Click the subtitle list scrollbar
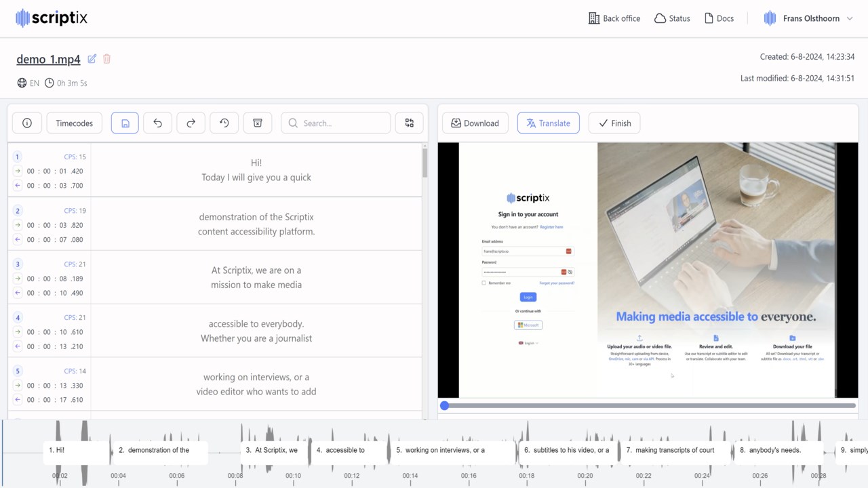This screenshot has height=488, width=868. pyautogui.click(x=425, y=163)
